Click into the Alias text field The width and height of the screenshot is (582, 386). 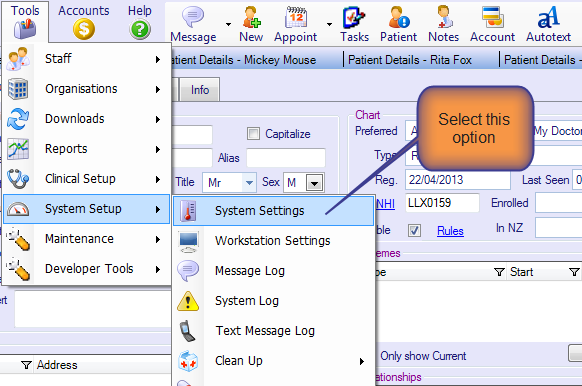coord(286,158)
